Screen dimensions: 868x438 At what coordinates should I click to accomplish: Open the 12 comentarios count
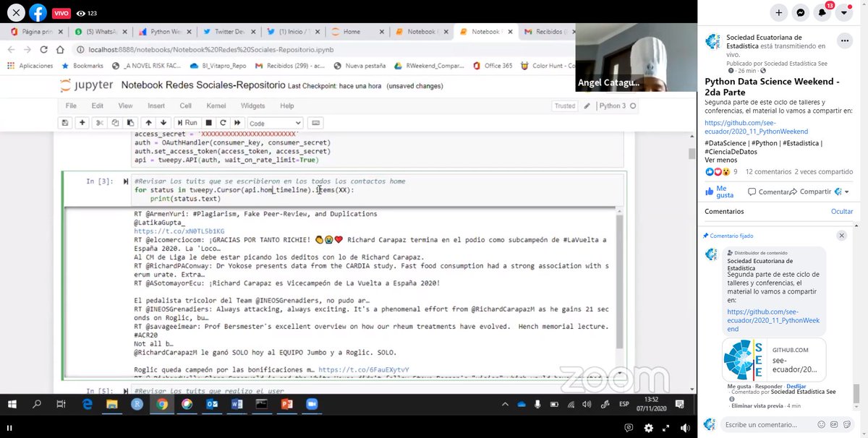767,172
